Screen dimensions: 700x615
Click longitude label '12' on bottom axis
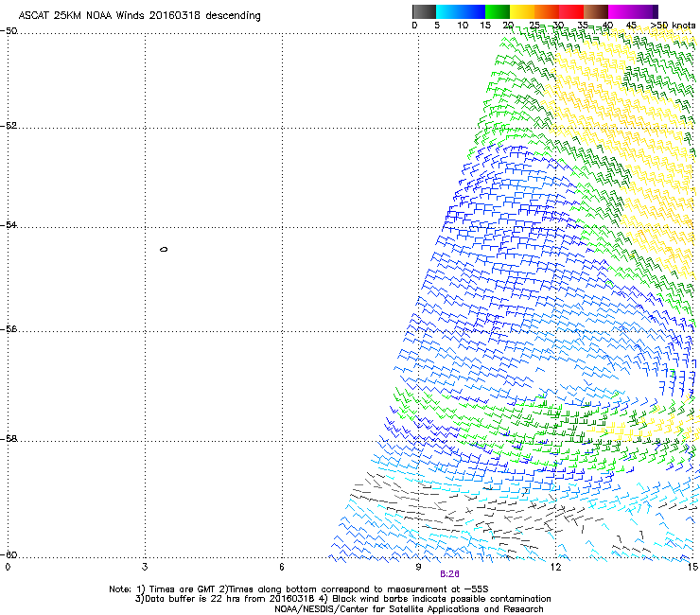[x=555, y=567]
